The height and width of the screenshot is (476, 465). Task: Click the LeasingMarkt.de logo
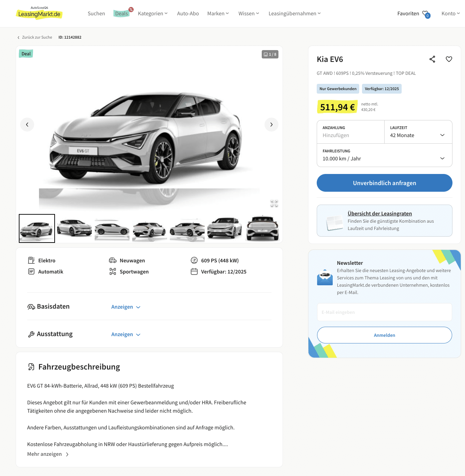tap(39, 13)
